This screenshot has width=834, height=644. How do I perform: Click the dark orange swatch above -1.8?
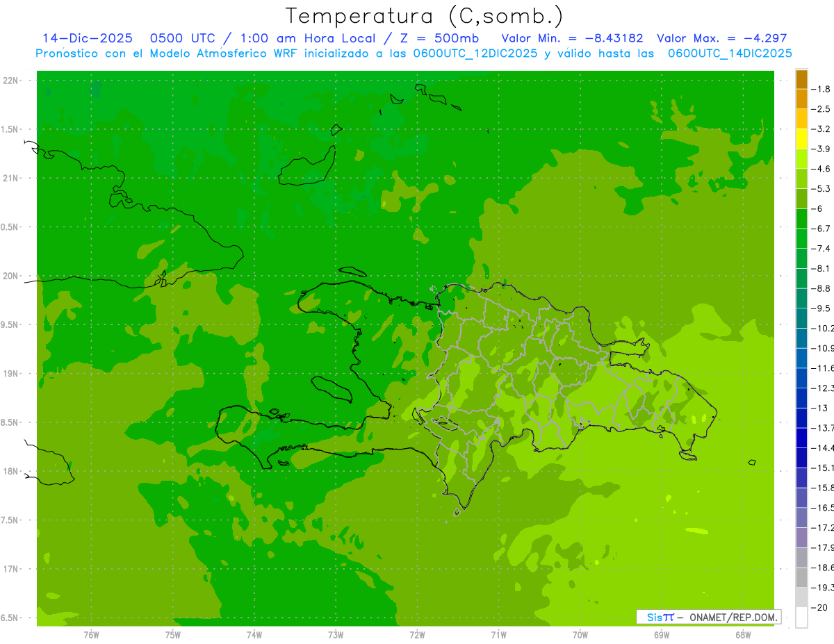801,79
